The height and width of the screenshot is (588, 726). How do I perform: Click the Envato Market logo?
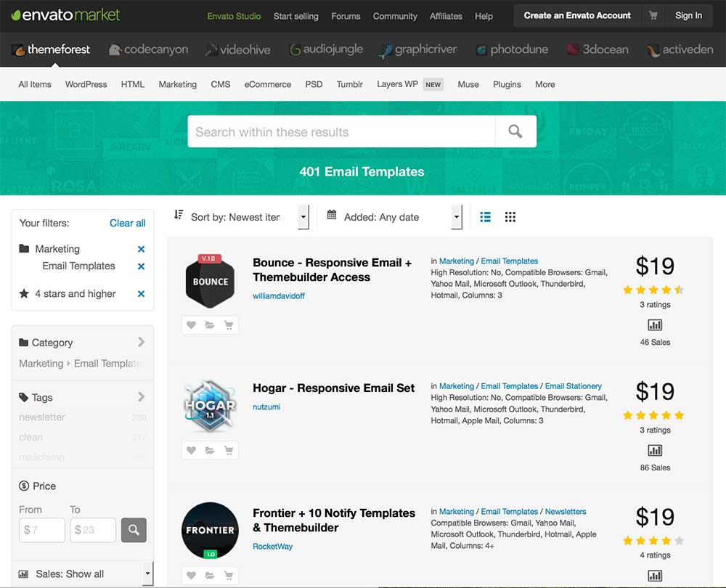[x=65, y=15]
